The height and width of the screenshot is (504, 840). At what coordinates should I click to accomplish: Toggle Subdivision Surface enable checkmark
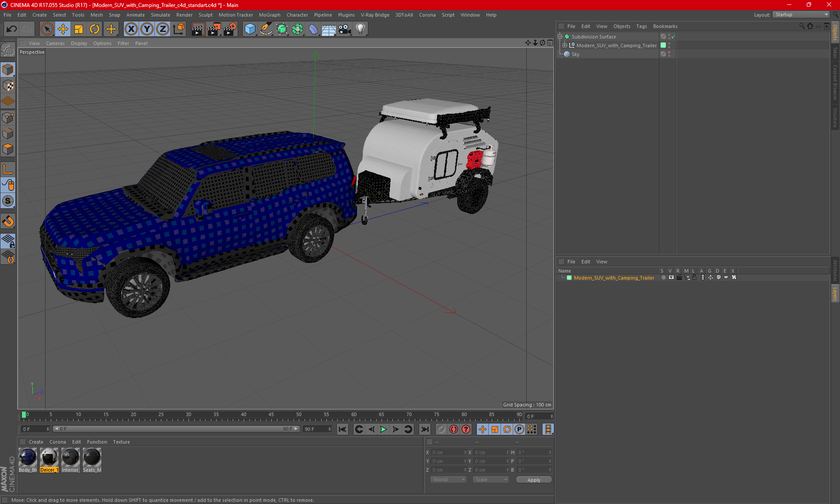(673, 37)
